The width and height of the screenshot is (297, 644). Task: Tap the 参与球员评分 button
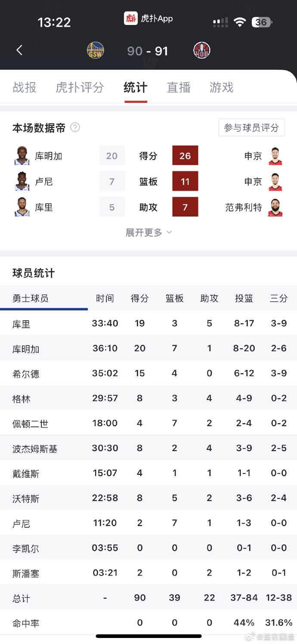251,127
